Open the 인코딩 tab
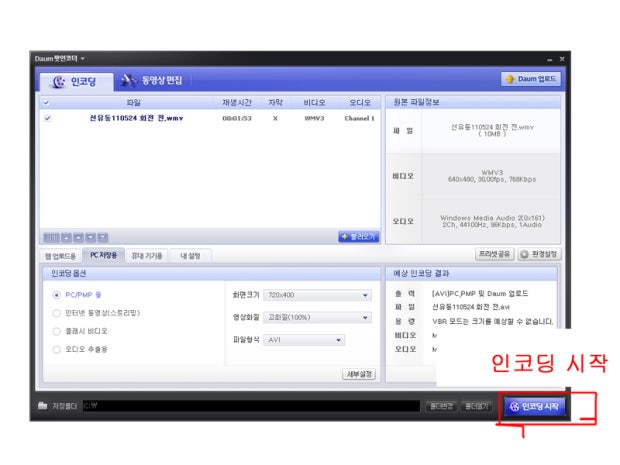Screen dimensions: 620x465 (76, 82)
